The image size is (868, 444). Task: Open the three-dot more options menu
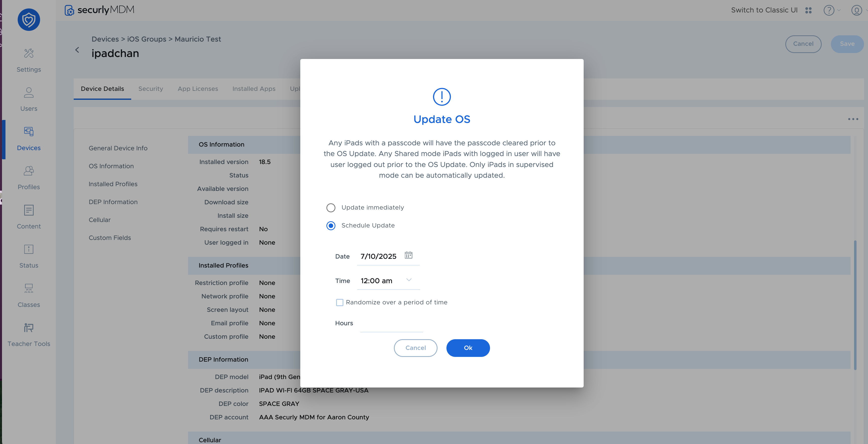tap(853, 119)
